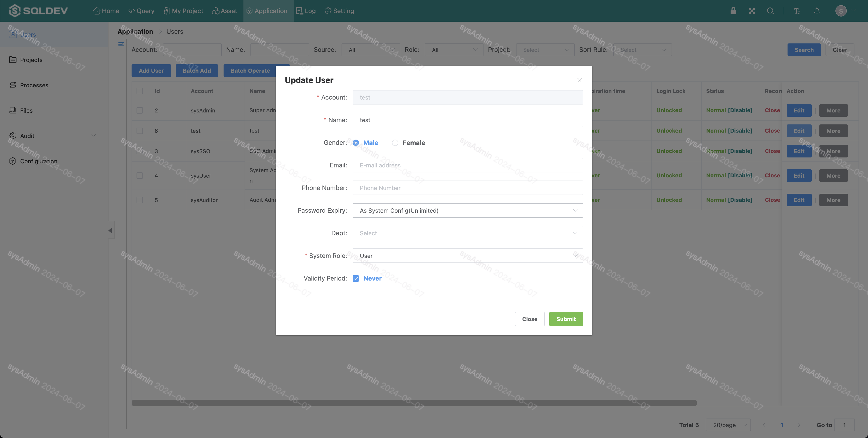Click the Users sidebar icon
The width and height of the screenshot is (868, 438).
tap(13, 34)
